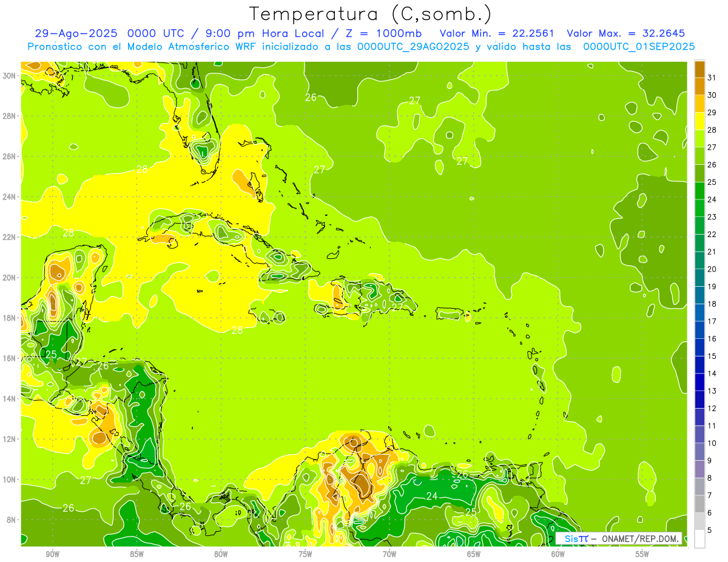The width and height of the screenshot is (728, 562).
Task: Click the color scale label 10
Action: 712,443
